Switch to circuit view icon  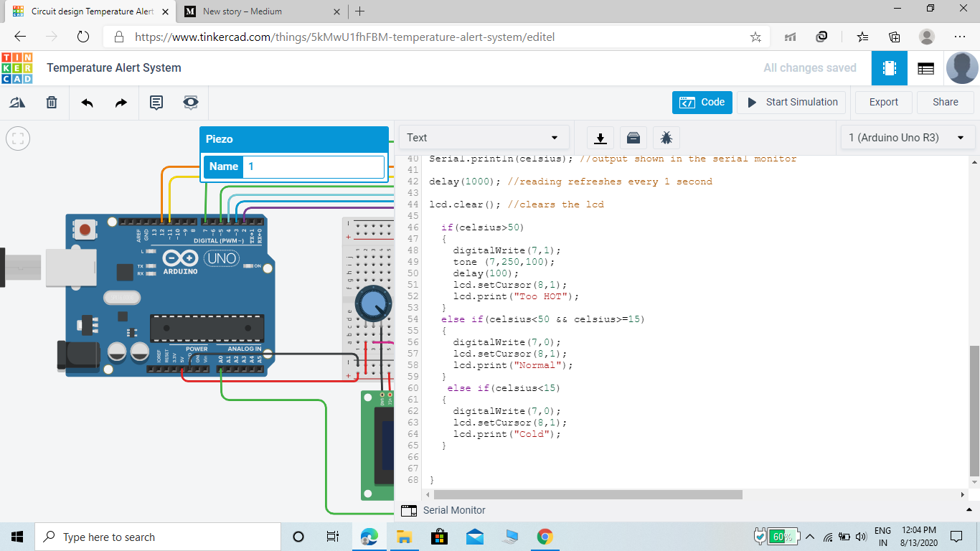click(890, 68)
